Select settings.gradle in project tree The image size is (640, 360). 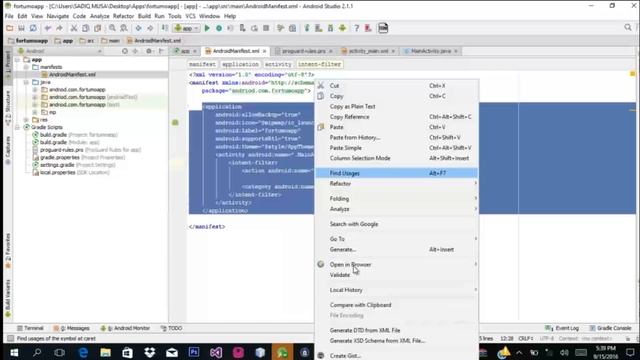[57, 165]
